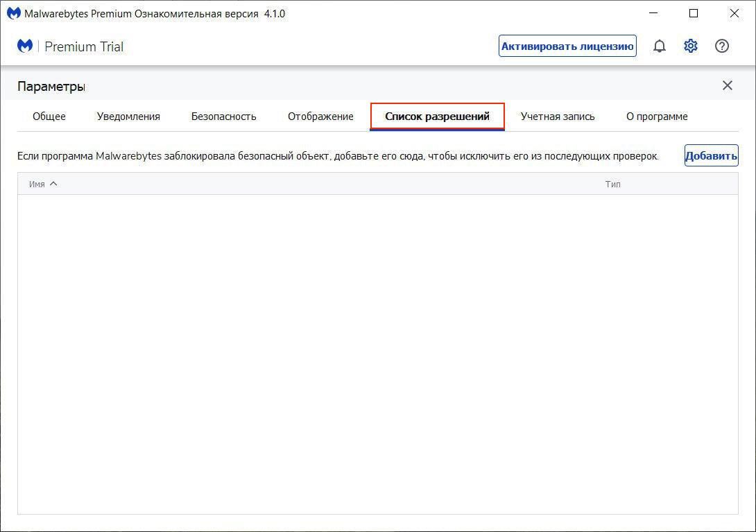The image size is (756, 532).
Task: Click the Добавить button
Action: (711, 156)
